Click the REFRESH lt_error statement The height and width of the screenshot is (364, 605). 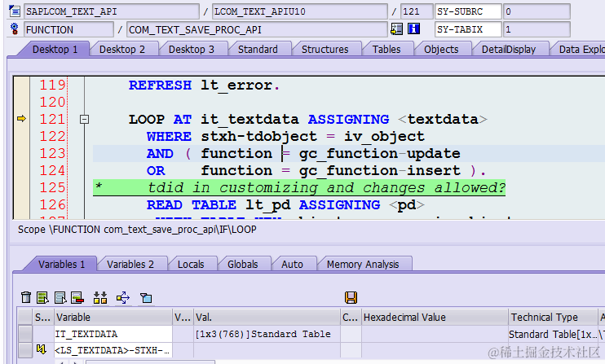(x=204, y=86)
